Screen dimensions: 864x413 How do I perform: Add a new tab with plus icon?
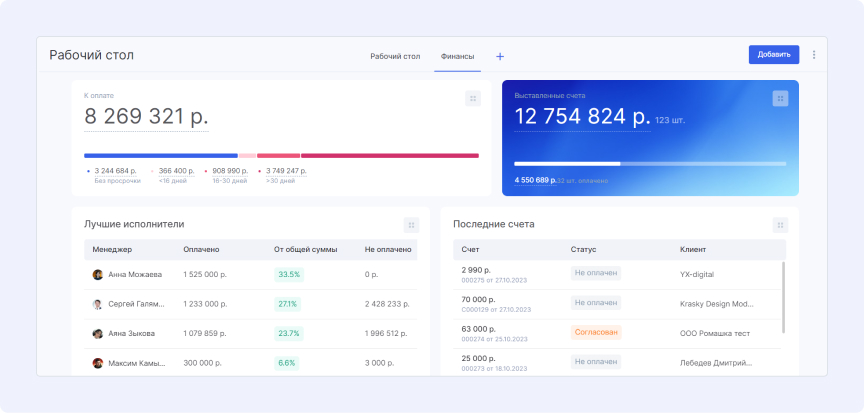tap(500, 56)
